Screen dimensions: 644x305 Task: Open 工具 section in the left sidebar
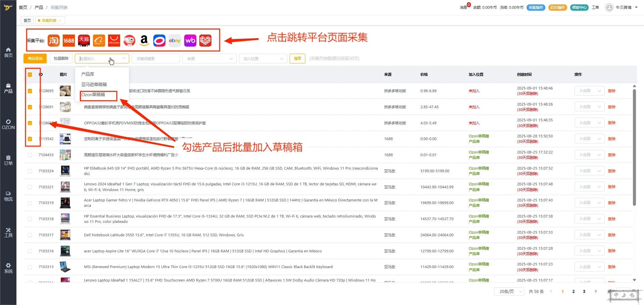pyautogui.click(x=8, y=232)
